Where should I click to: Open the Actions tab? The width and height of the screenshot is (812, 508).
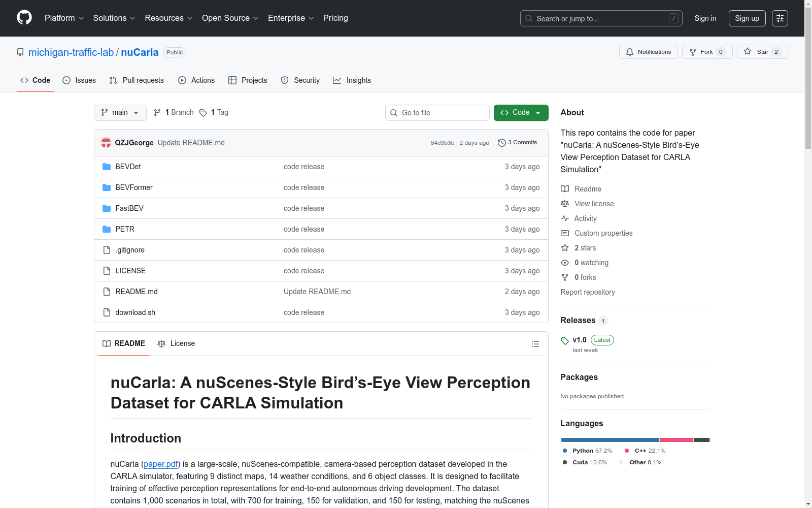pos(196,80)
